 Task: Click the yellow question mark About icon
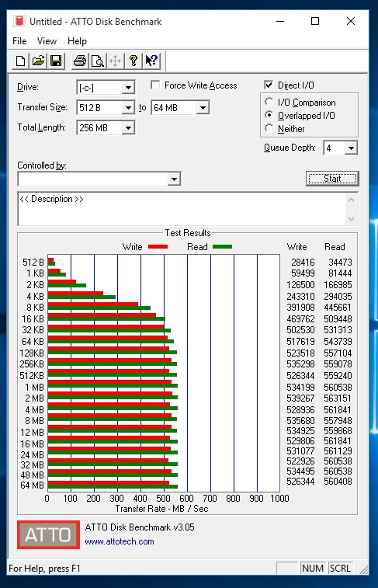pos(134,61)
